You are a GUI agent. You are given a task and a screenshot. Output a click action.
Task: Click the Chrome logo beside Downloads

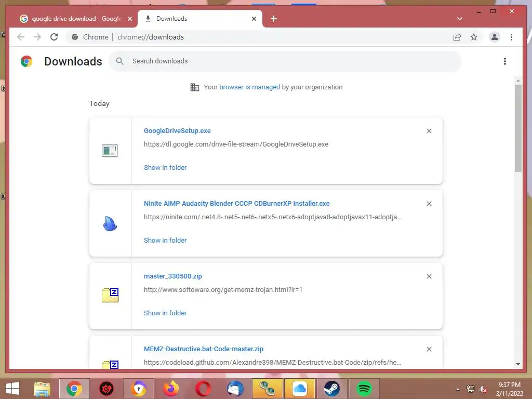[26, 61]
